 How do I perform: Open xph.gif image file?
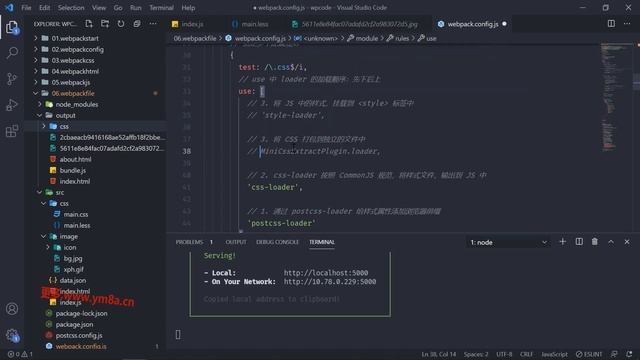[73, 269]
